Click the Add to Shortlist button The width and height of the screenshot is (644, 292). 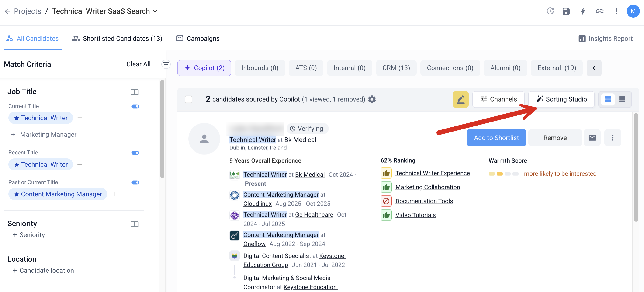tap(496, 138)
